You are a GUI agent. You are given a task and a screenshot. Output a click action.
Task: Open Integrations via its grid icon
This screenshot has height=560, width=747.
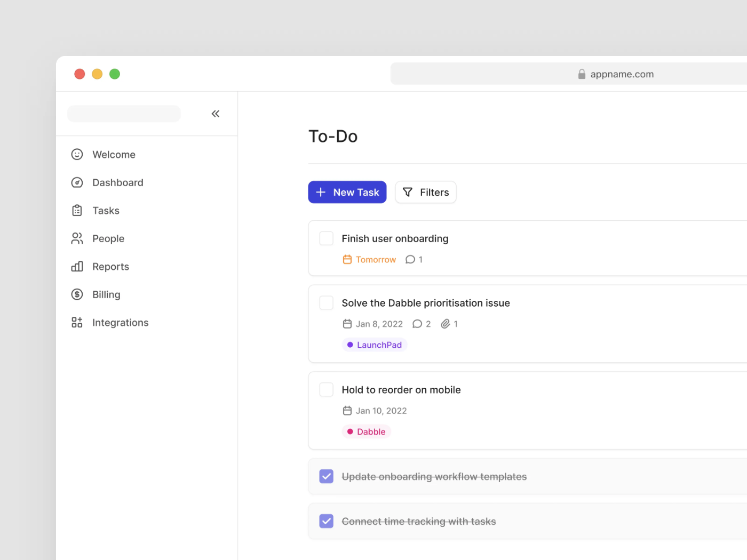point(77,322)
